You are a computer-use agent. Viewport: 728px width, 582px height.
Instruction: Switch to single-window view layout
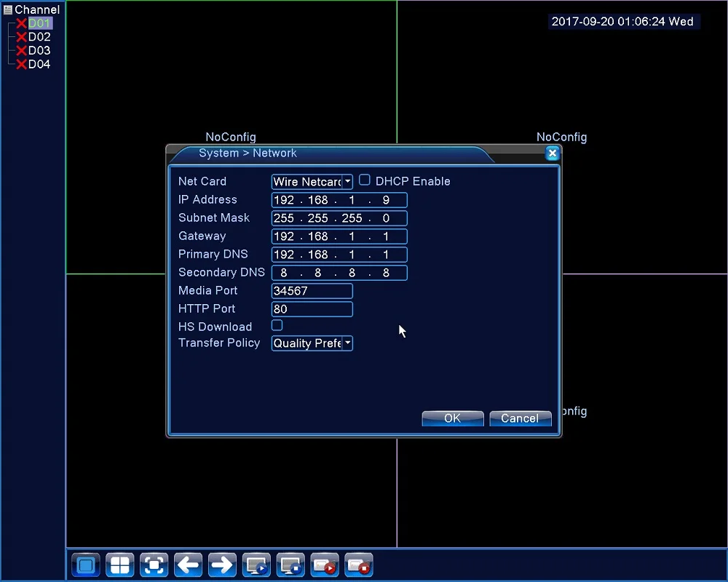point(86,565)
